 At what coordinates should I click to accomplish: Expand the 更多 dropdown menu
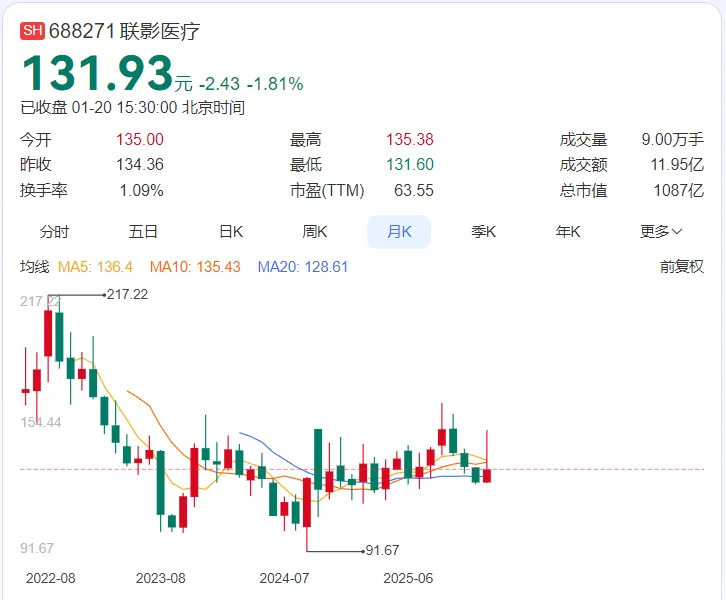[x=661, y=232]
